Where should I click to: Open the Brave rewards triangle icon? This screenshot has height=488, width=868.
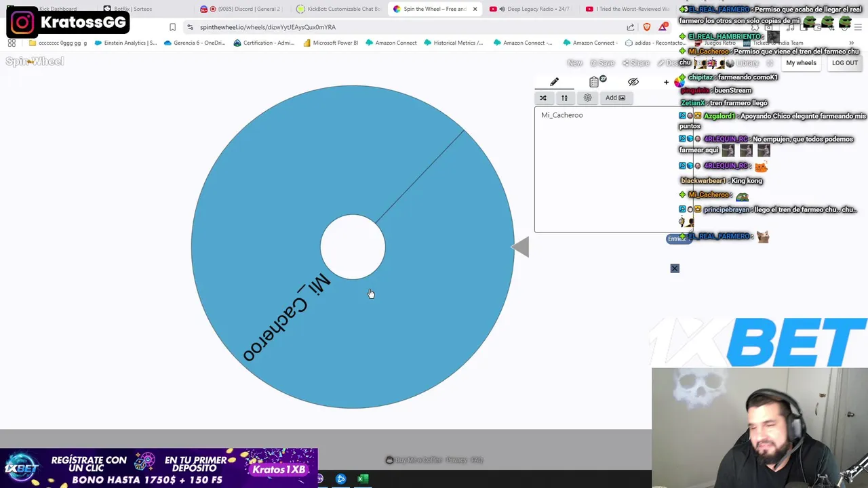pyautogui.click(x=663, y=27)
